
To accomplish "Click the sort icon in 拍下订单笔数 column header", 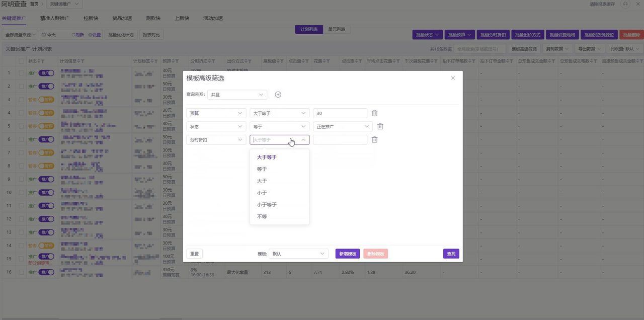I will click(x=469, y=61).
